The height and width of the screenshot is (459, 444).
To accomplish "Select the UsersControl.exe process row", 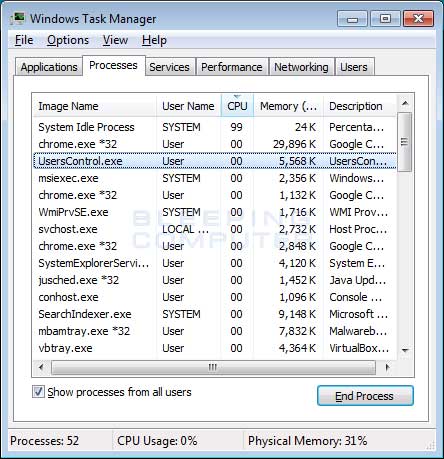I will 215,161.
